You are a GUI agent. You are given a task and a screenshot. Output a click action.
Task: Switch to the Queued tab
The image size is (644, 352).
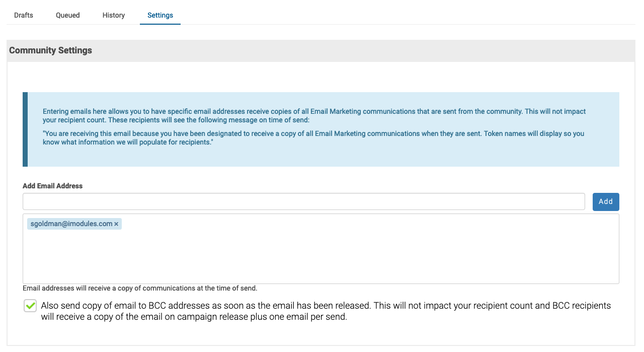tap(68, 15)
